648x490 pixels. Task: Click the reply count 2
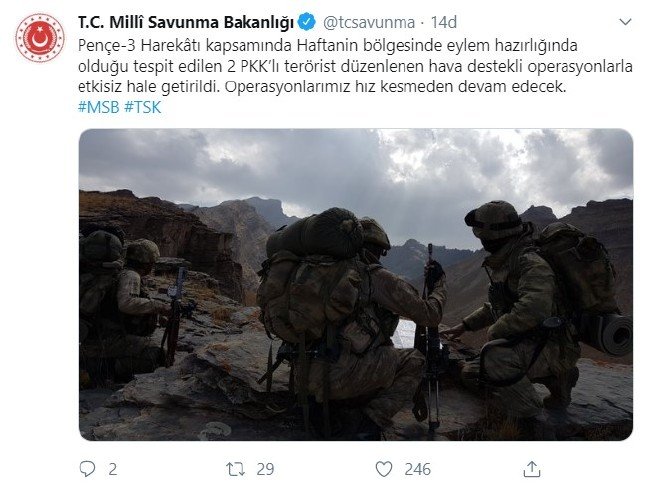pyautogui.click(x=112, y=469)
